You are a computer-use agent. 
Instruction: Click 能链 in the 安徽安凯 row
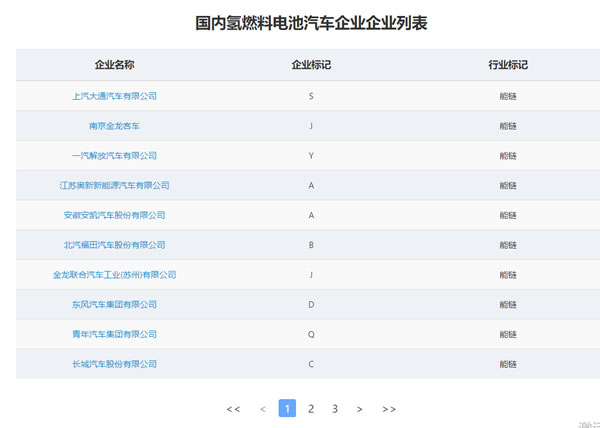point(508,215)
